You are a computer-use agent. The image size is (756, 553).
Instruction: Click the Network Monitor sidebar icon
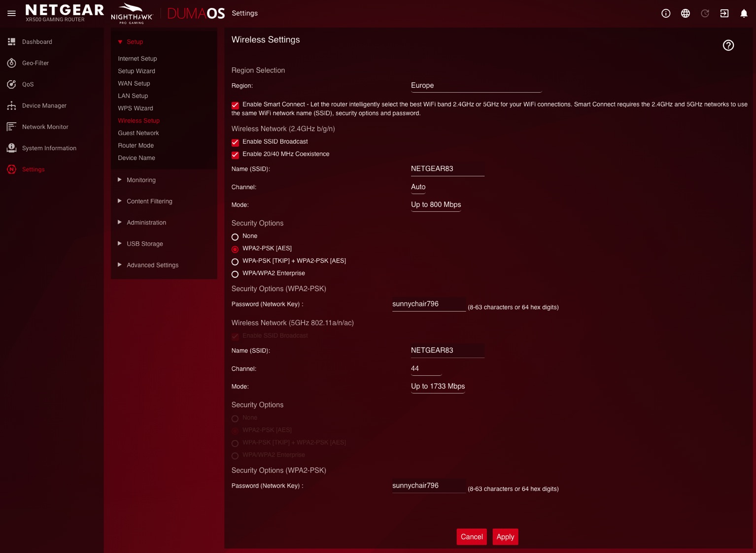pyautogui.click(x=12, y=127)
